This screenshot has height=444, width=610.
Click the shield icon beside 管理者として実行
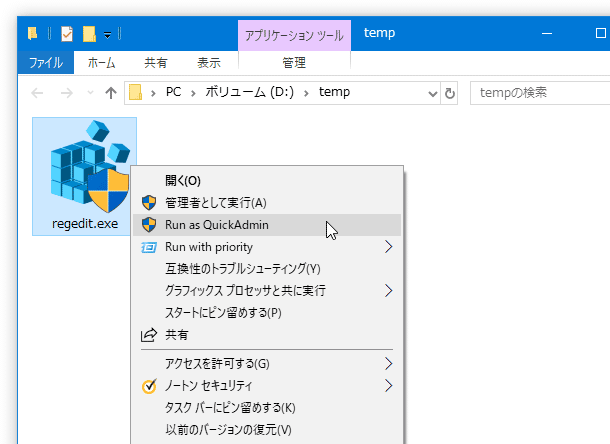149,203
